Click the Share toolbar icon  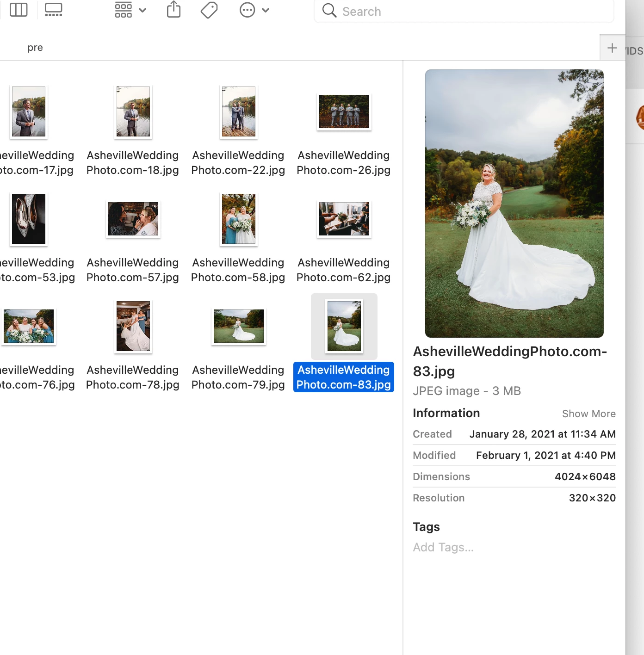pyautogui.click(x=174, y=9)
